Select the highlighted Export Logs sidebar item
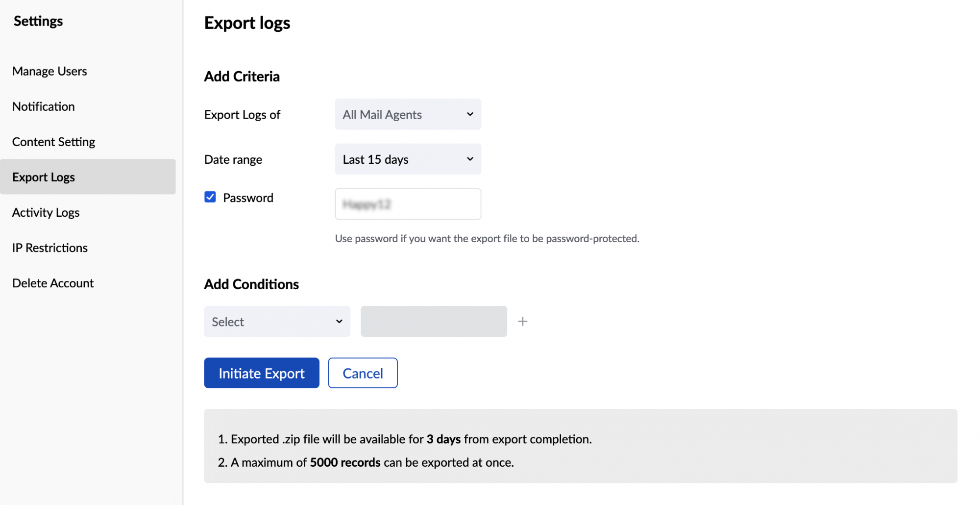Viewport: 980px width, 505px height. point(44,177)
